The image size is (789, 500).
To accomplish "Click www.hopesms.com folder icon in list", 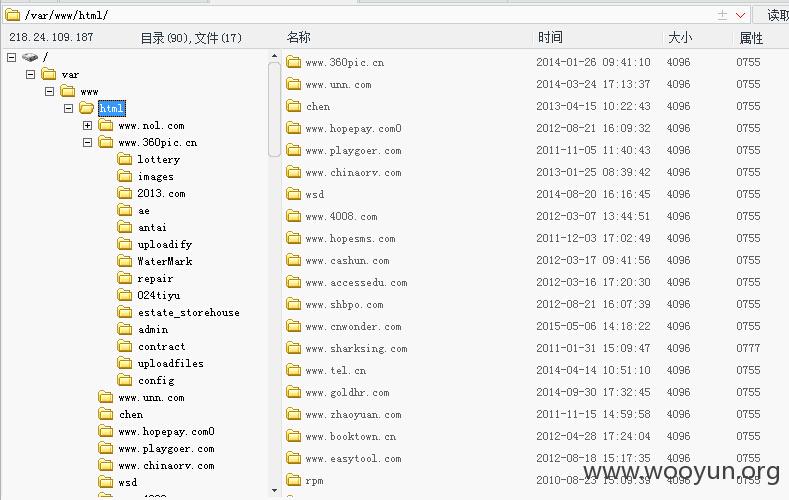I will pyautogui.click(x=293, y=238).
